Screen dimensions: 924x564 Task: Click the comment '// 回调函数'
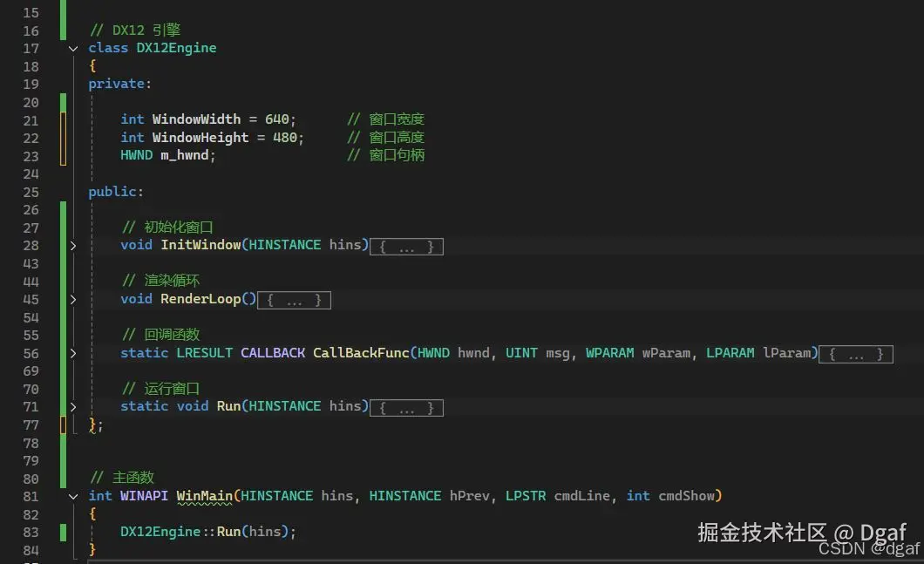click(x=160, y=335)
